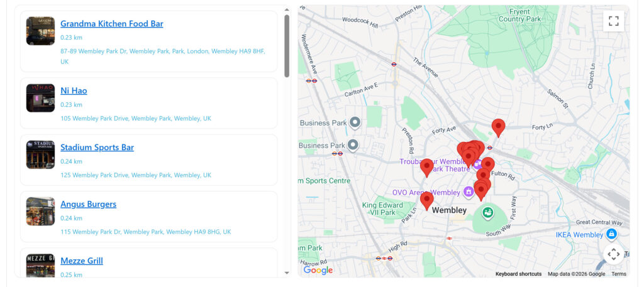Image resolution: width=644 pixels, height=287 pixels.
Task: Open Angus Burgers listing link
Action: point(88,204)
